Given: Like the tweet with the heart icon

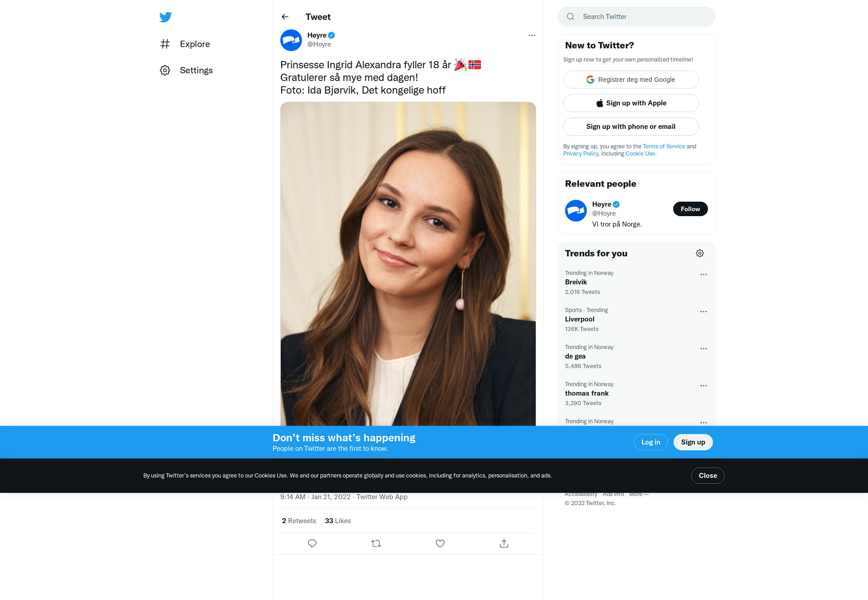Looking at the screenshot, I should [440, 543].
